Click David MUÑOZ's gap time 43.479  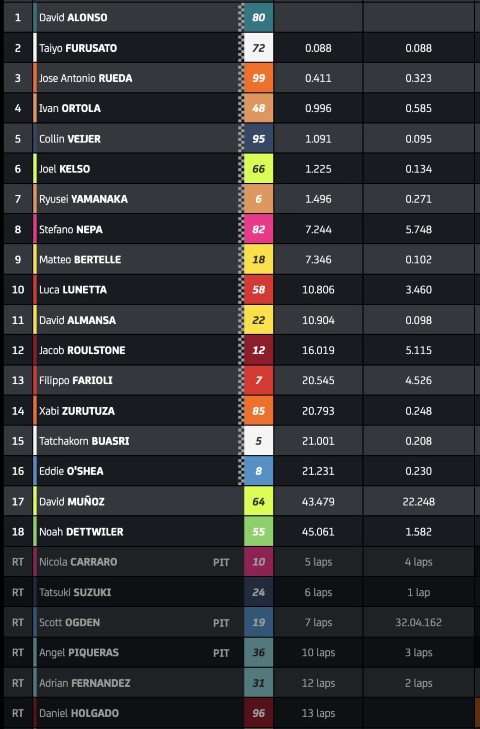pos(318,502)
